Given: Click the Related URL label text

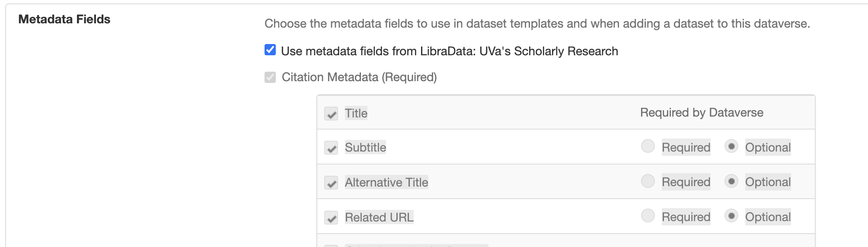Looking at the screenshot, I should pos(379,217).
